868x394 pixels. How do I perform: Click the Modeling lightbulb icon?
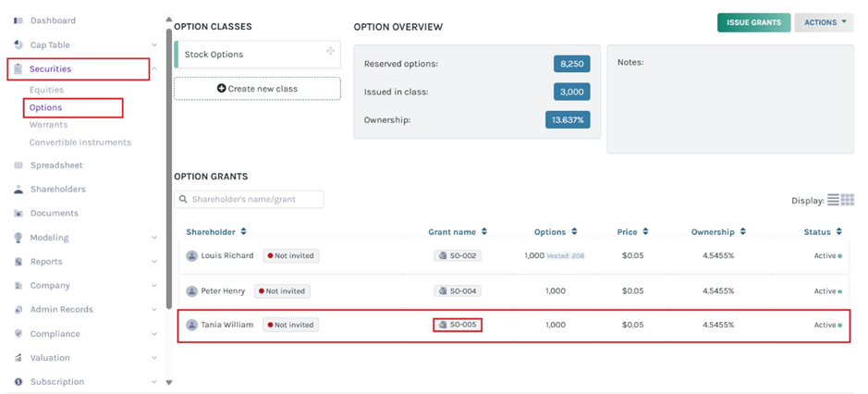18,238
